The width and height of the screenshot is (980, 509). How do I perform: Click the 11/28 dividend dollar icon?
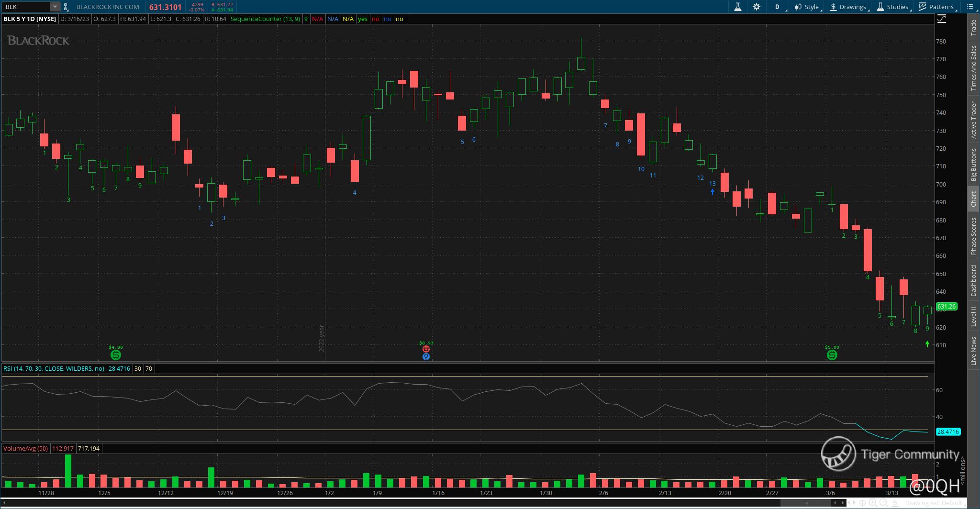(115, 355)
